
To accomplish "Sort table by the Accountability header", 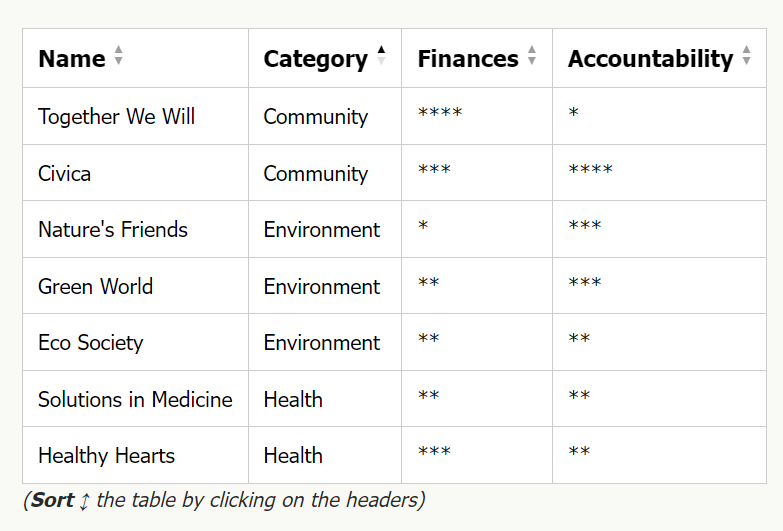I will tap(650, 59).
